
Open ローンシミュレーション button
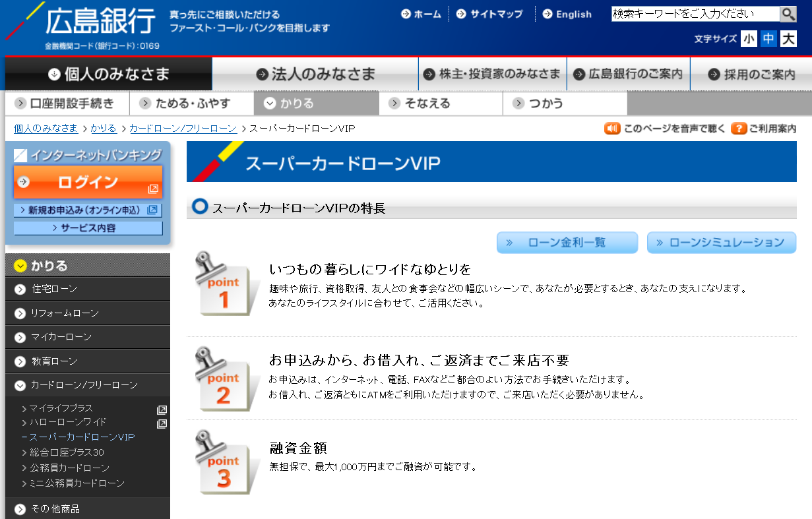(x=722, y=243)
